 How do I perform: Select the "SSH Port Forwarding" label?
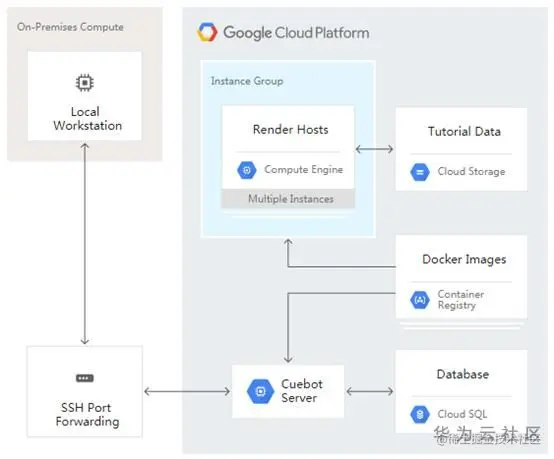point(87,414)
